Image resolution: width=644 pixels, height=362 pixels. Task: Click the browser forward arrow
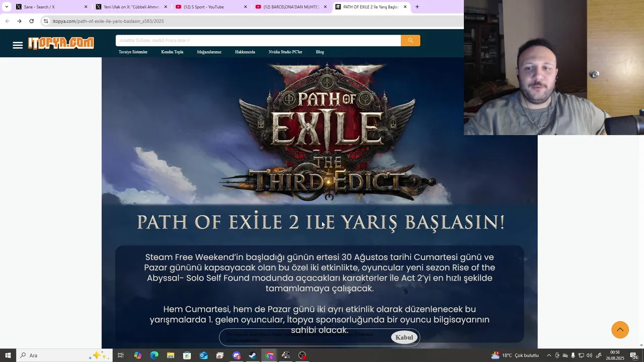tap(19, 21)
